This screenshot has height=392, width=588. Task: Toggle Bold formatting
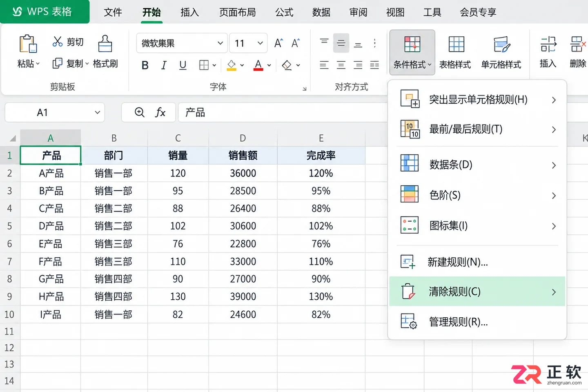pos(145,65)
